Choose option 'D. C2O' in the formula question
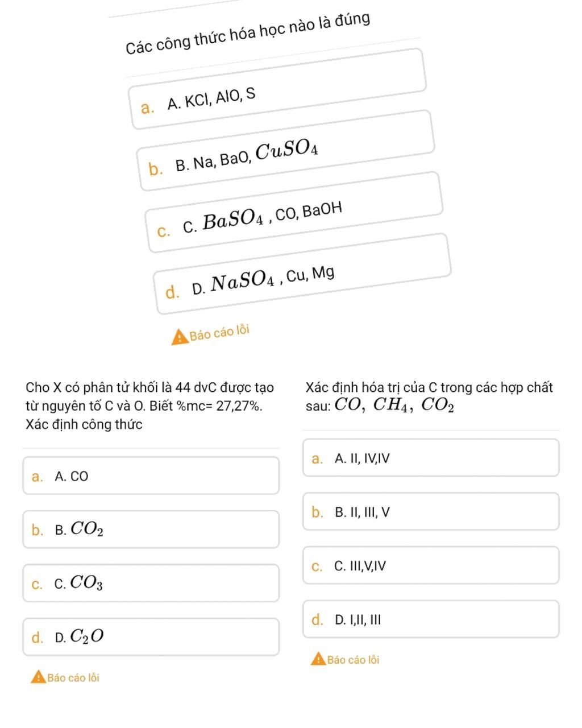The height and width of the screenshot is (728, 582). pos(151,636)
